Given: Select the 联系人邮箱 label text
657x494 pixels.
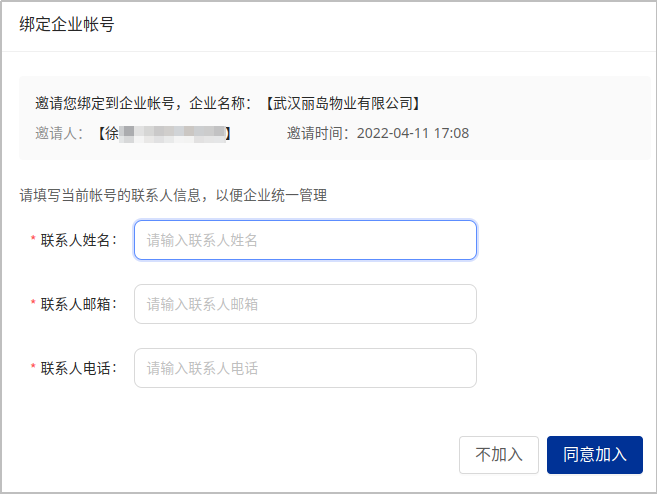Looking at the screenshot, I should (78, 304).
